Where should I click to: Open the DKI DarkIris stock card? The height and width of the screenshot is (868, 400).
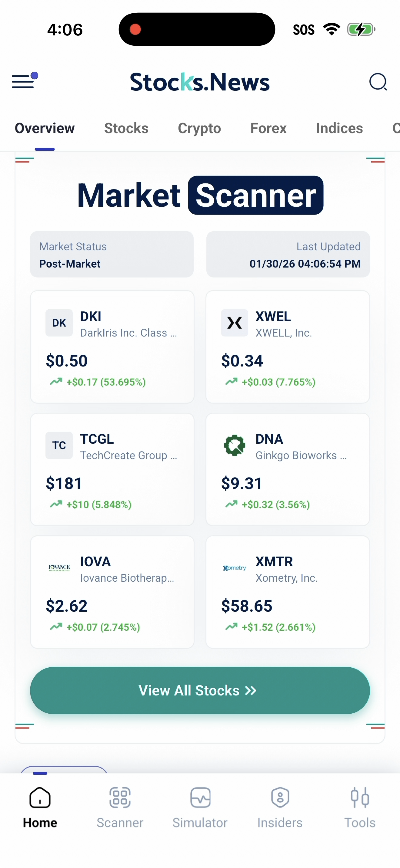(112, 347)
